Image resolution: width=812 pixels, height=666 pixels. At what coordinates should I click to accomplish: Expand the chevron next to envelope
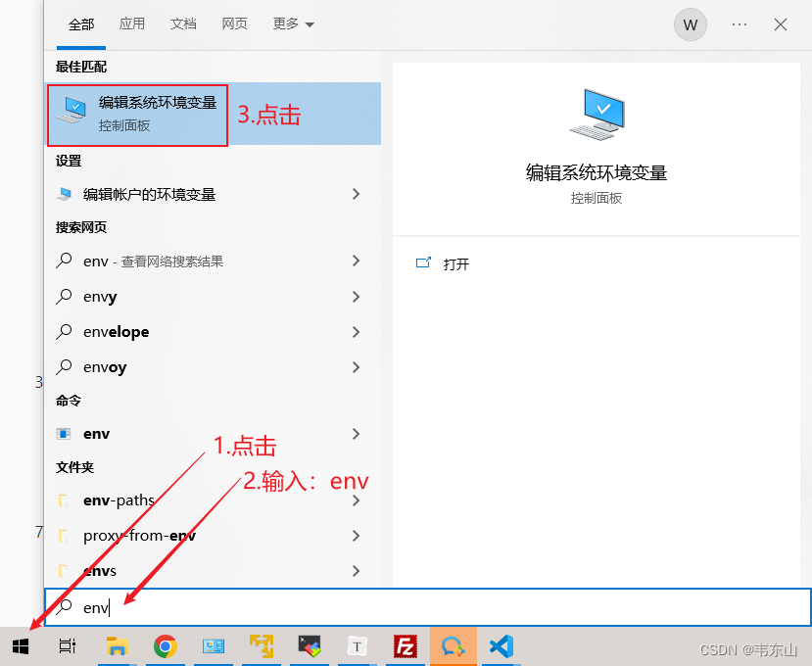356,331
